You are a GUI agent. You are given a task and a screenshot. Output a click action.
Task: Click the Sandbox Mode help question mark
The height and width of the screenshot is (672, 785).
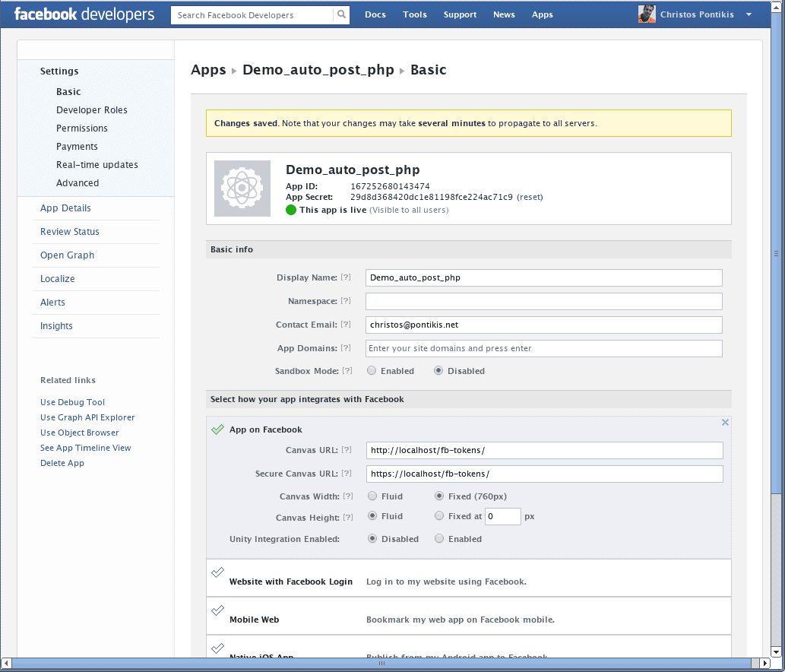point(347,370)
